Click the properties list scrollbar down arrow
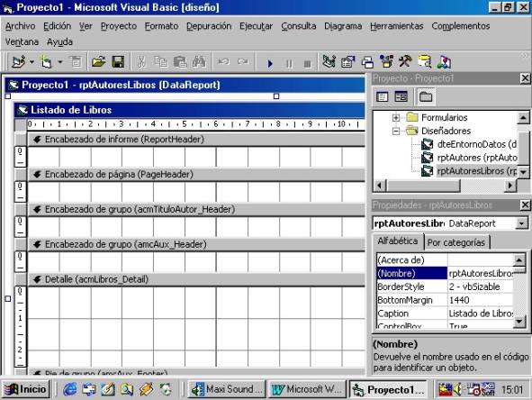This screenshot has height=400, width=532. (x=519, y=322)
